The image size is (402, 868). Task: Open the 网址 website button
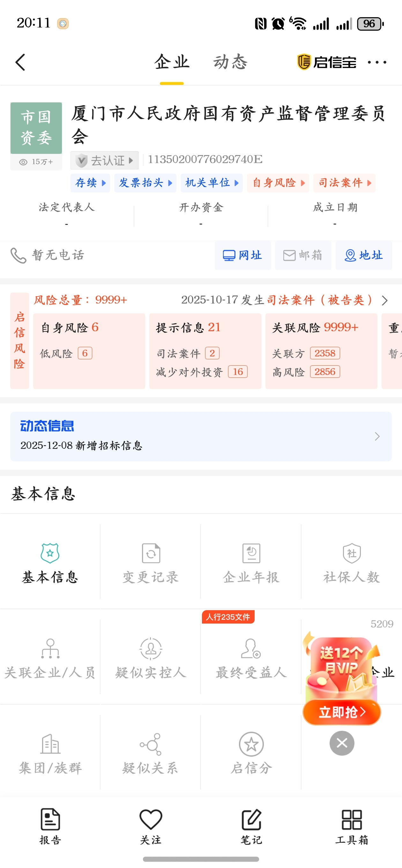[x=243, y=255]
